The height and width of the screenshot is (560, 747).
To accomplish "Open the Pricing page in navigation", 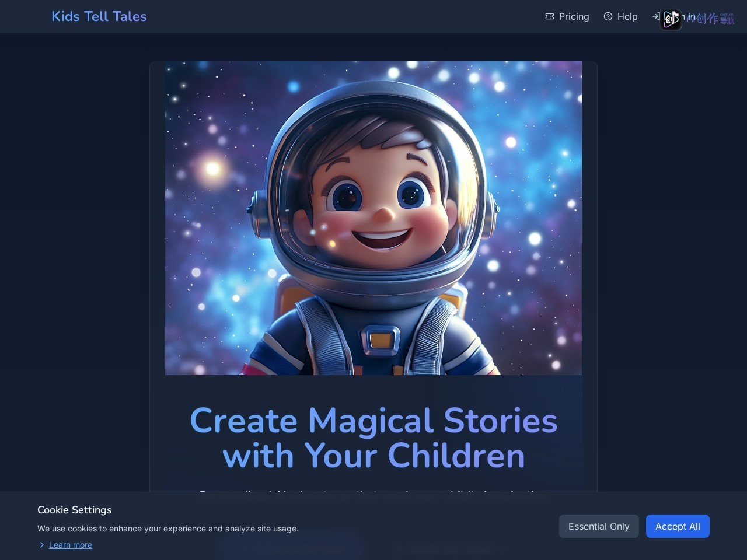I will tap(567, 16).
